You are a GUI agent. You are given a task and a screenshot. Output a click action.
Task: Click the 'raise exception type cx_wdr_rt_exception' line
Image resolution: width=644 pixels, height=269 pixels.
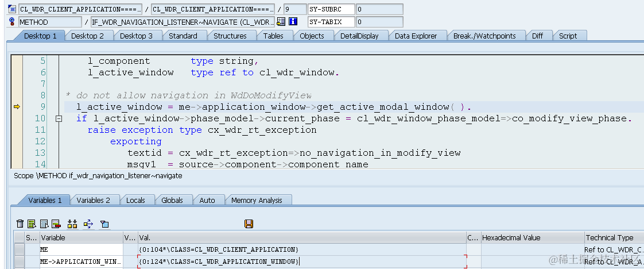tap(202, 130)
